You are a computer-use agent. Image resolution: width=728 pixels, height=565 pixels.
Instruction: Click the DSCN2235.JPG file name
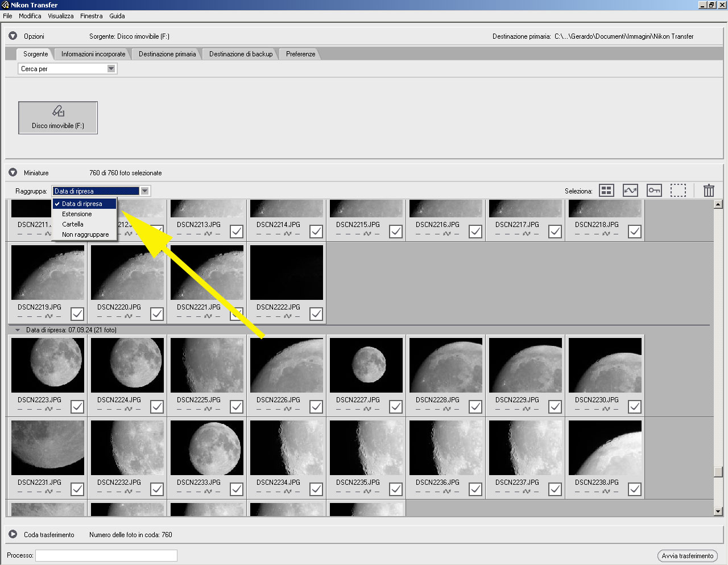[x=358, y=482]
